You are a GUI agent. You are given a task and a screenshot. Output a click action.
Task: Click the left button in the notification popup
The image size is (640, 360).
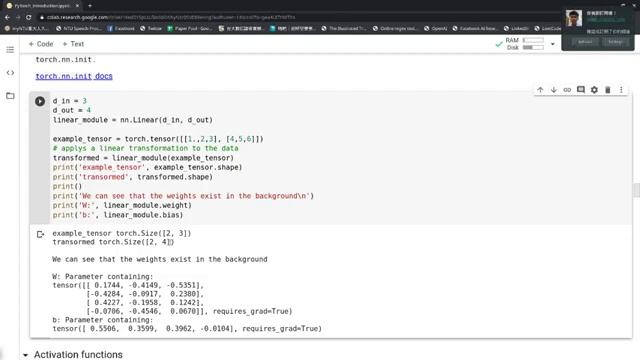585,42
